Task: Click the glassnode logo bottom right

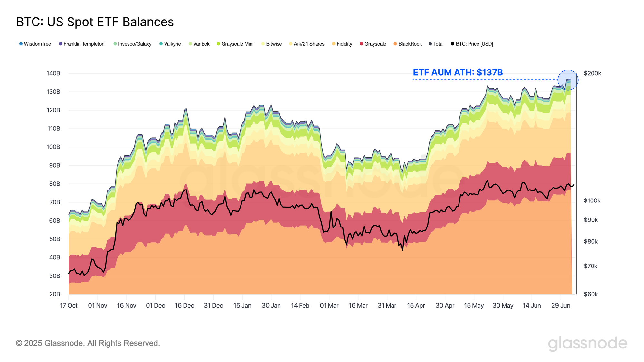Action: coord(587,343)
